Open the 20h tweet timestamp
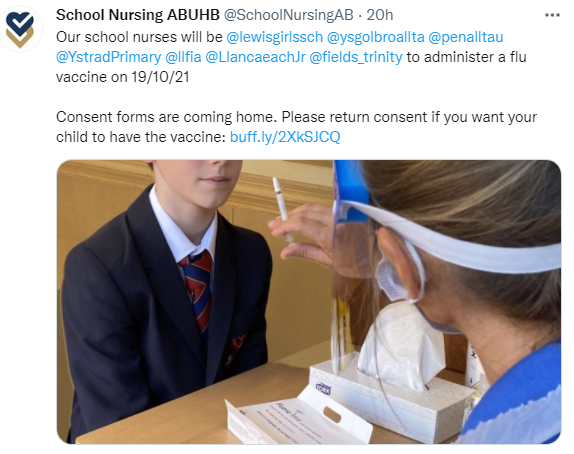This screenshot has width=574, height=454. (380, 15)
